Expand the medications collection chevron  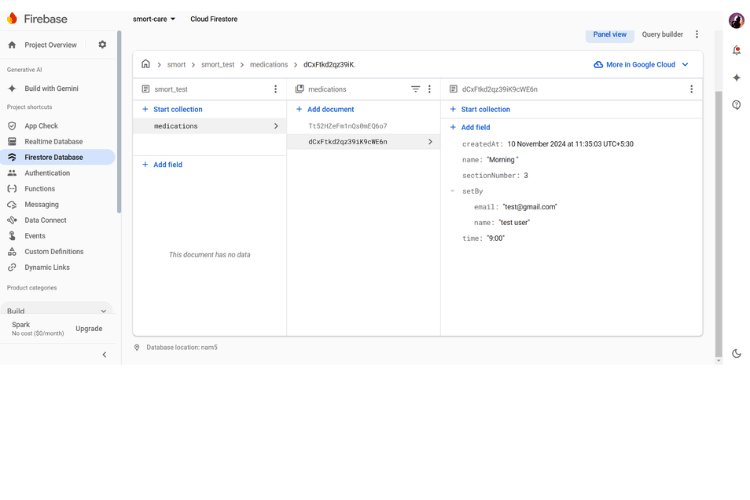(x=276, y=126)
